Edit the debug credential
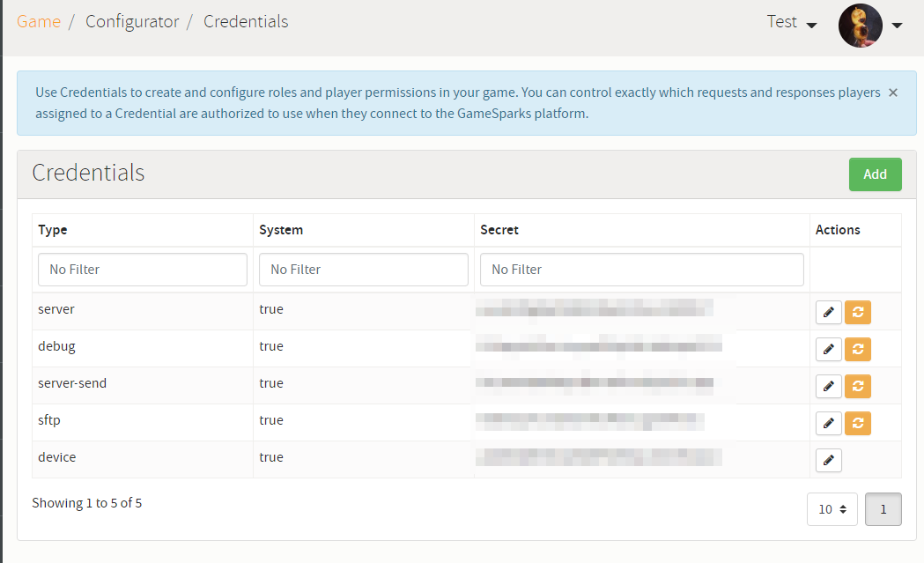Image resolution: width=924 pixels, height=563 pixels. (x=828, y=349)
